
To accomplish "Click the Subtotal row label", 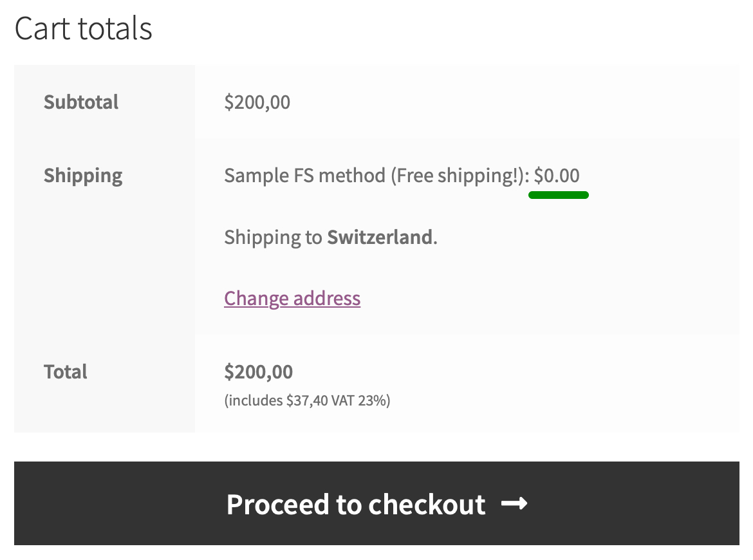I will tap(81, 102).
